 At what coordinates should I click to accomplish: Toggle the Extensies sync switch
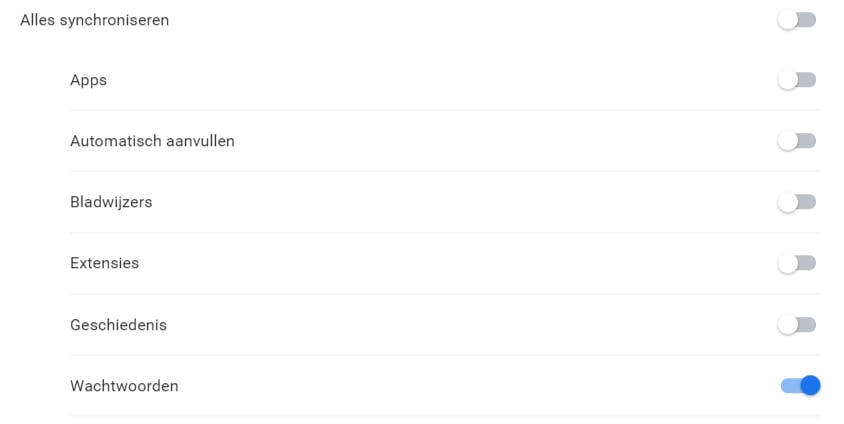tap(797, 263)
